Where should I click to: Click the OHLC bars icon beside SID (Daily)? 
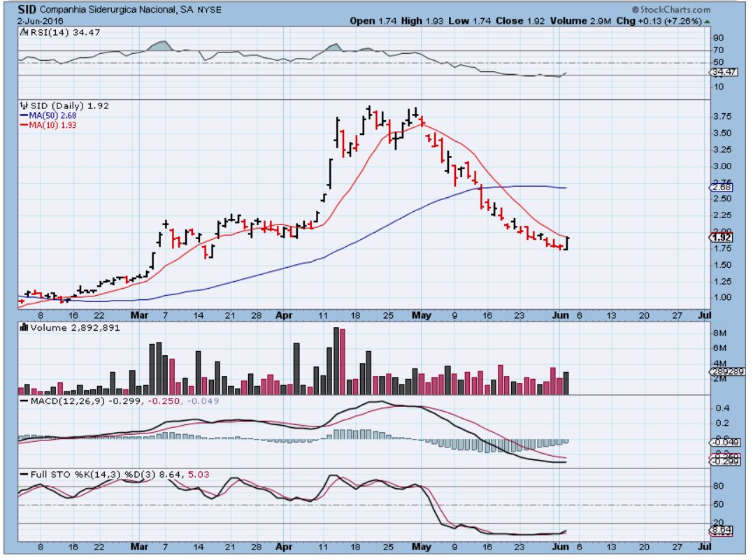pos(24,105)
